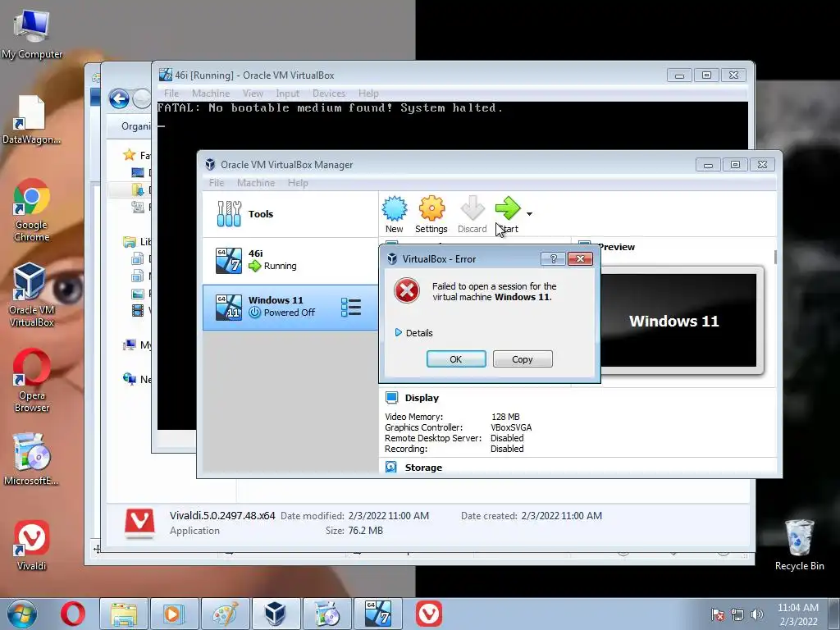Click OK in the error dialog
This screenshot has height=630, width=840.
coord(456,359)
